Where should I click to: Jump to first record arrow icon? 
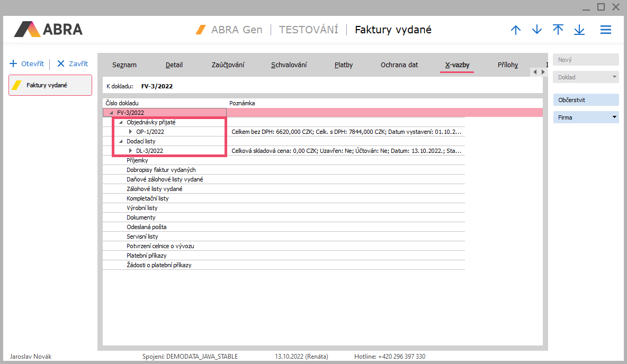tap(558, 30)
